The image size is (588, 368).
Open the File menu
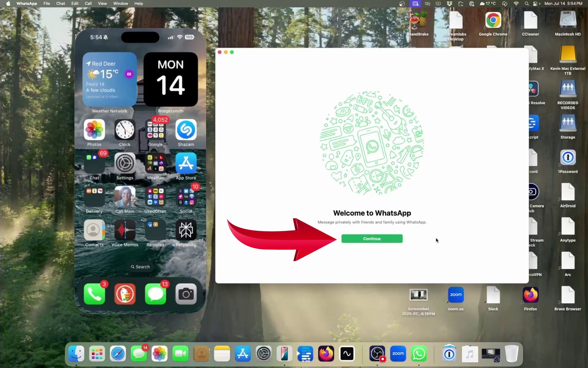47,3
